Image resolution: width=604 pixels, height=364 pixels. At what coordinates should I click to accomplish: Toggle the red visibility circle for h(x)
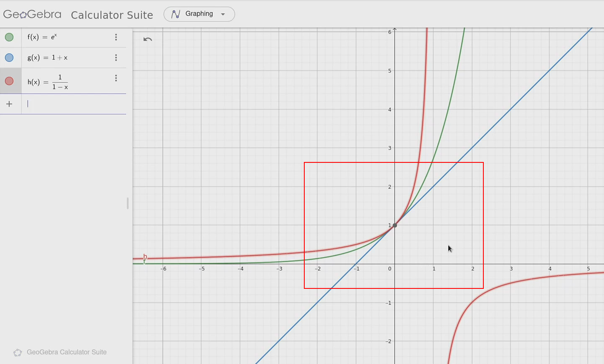pos(9,81)
